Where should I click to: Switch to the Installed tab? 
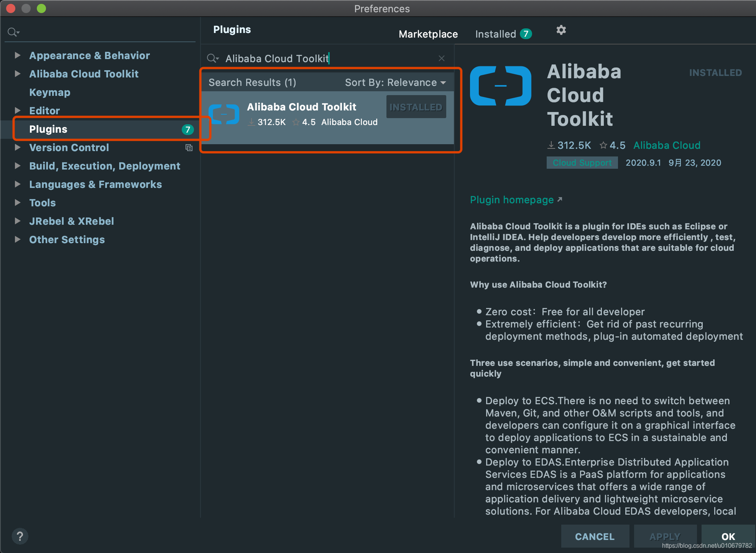[495, 34]
